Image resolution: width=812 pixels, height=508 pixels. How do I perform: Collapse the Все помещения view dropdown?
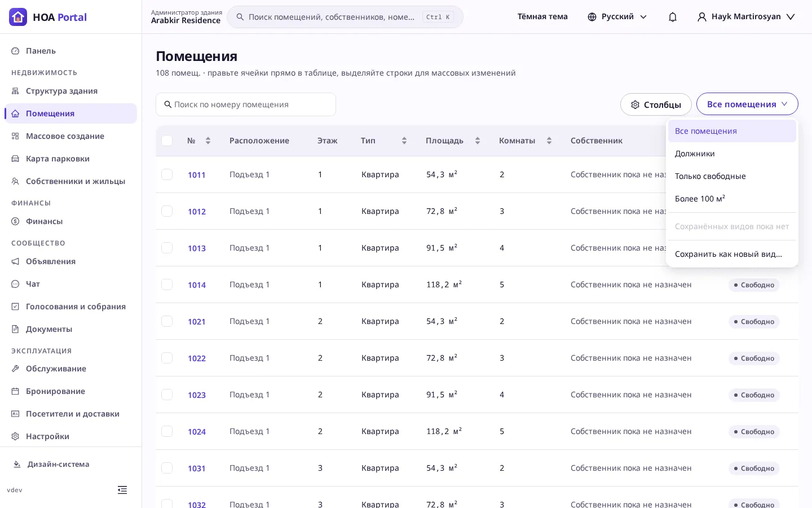(x=747, y=104)
